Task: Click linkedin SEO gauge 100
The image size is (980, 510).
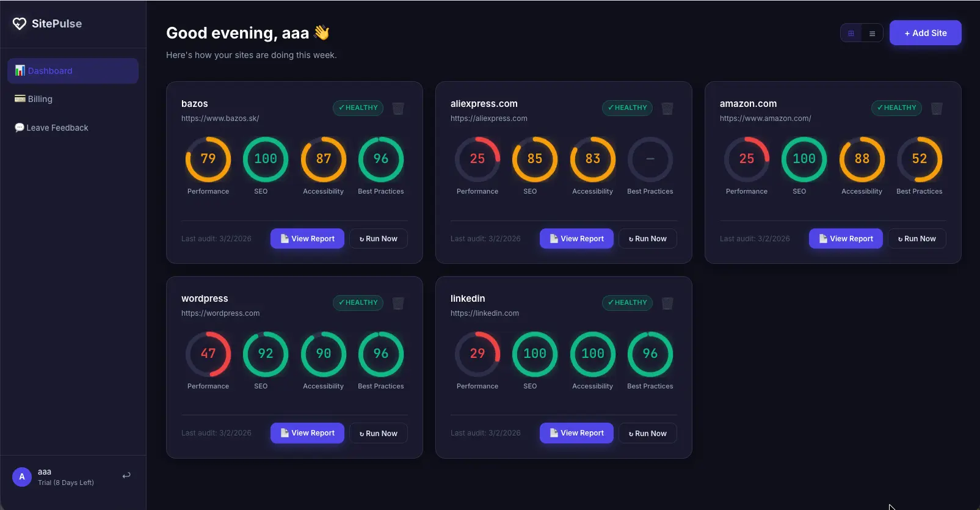Action: coord(535,354)
